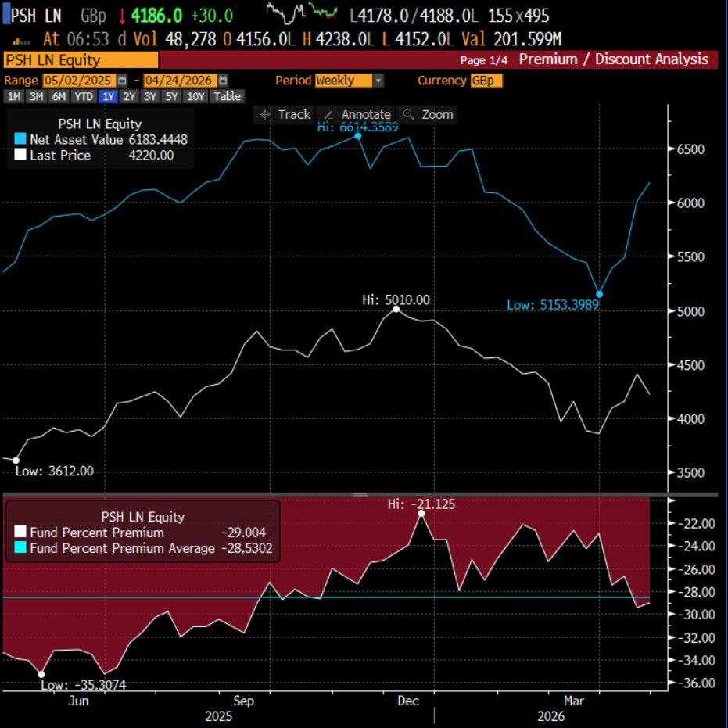Click the Fund Percent Premium white swatch

(x=20, y=532)
